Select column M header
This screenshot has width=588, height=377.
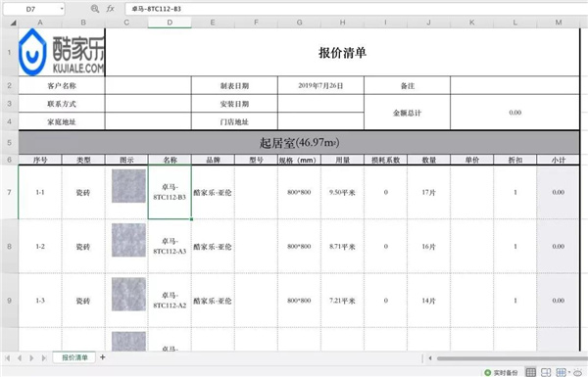click(x=559, y=23)
